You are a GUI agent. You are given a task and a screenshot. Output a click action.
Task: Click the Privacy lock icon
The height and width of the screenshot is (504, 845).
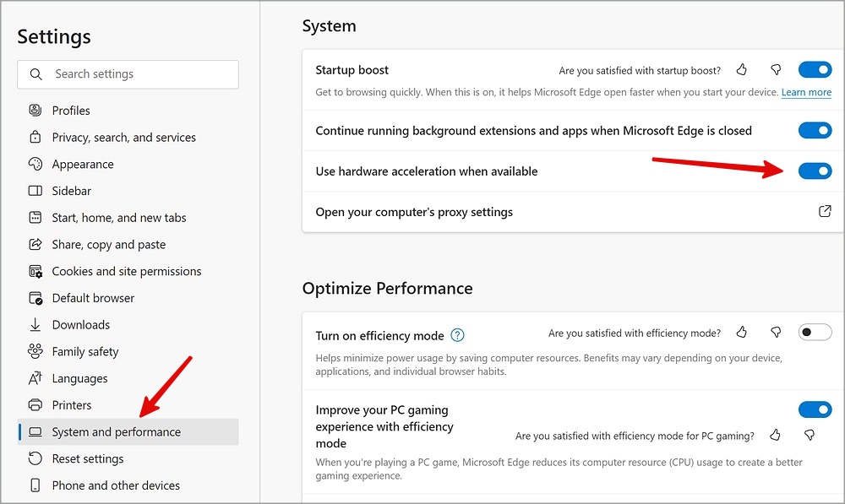point(35,138)
